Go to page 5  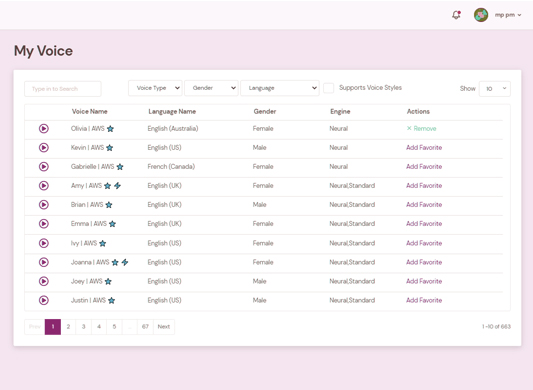(114, 327)
